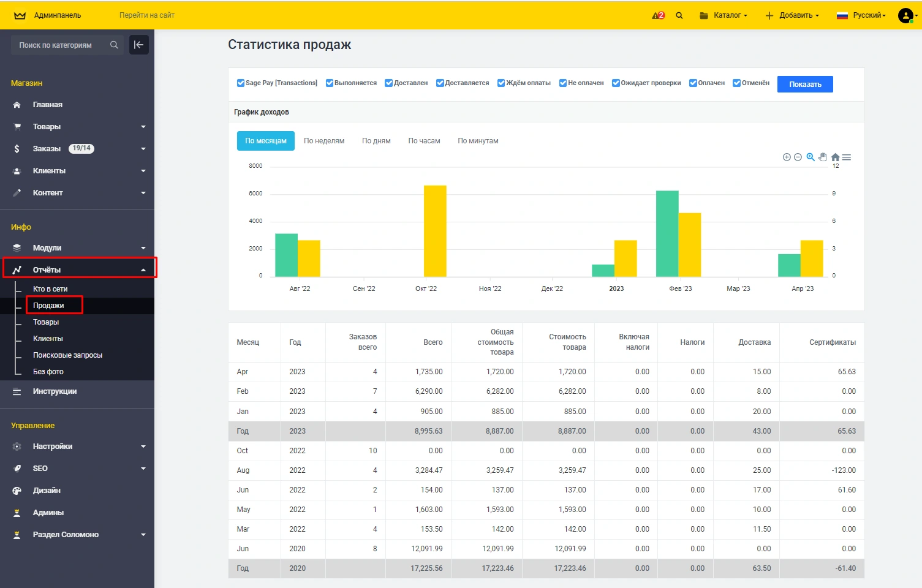Click the chart zoom out icon

[798, 157]
